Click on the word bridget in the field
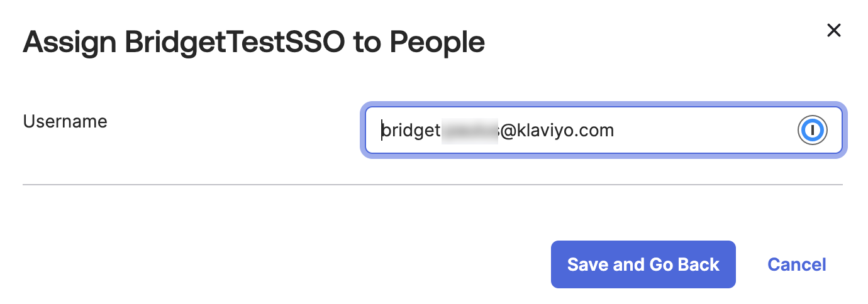Image resolution: width=868 pixels, height=304 pixels. point(410,131)
